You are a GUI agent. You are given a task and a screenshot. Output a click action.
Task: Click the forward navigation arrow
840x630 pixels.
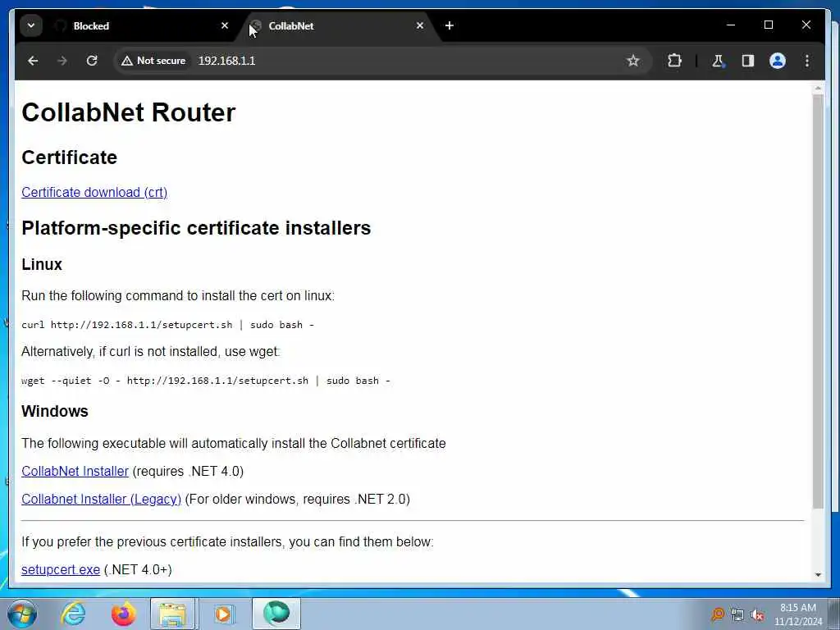point(62,61)
